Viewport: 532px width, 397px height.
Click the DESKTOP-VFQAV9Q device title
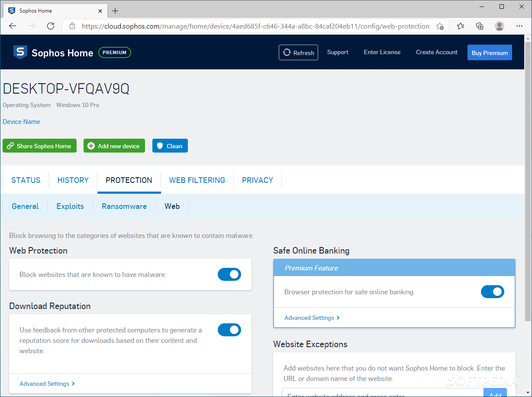tap(66, 89)
